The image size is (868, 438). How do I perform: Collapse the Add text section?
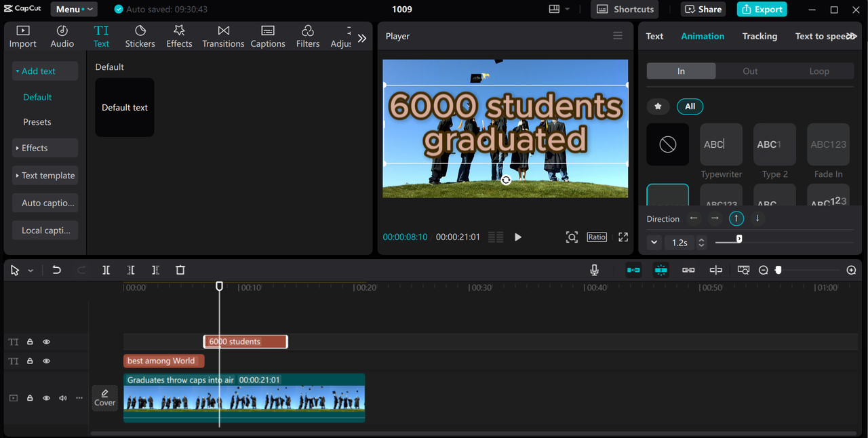tap(45, 71)
